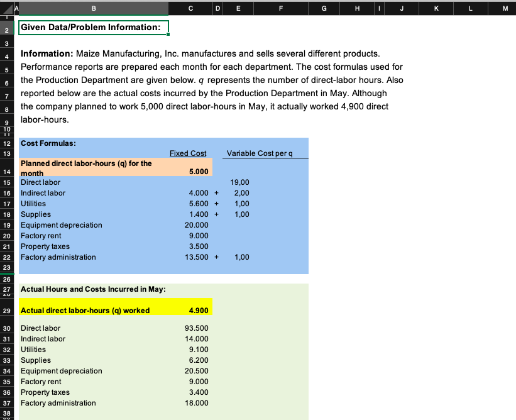Screen dimensions: 516x420
Task: Select actual hours worked value 4.900
Action: [x=199, y=311]
